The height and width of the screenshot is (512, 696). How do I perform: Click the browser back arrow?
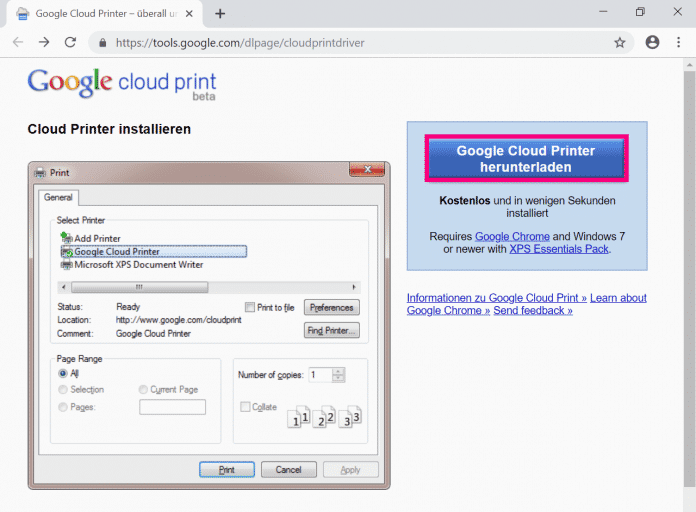18,43
